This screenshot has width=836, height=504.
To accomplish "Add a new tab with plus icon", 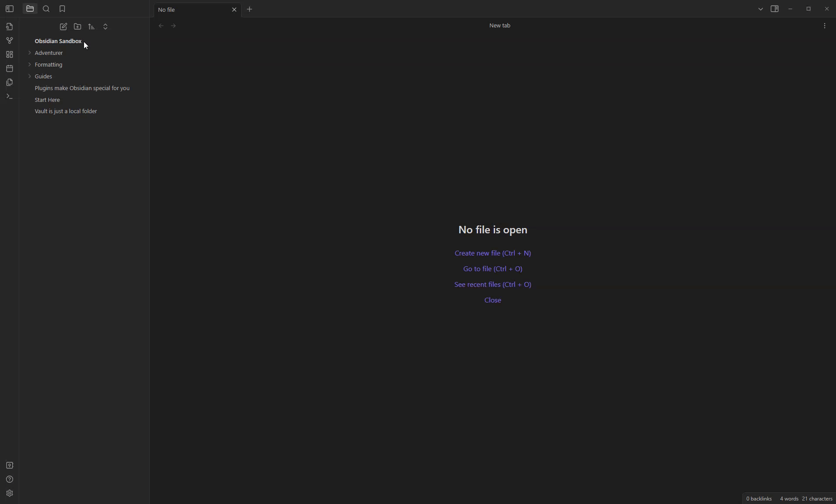I will click(249, 9).
